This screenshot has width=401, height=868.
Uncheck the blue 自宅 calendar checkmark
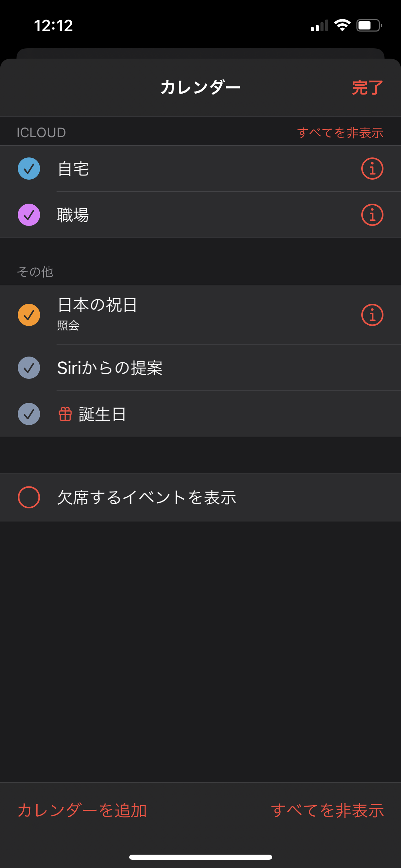pyautogui.click(x=29, y=169)
